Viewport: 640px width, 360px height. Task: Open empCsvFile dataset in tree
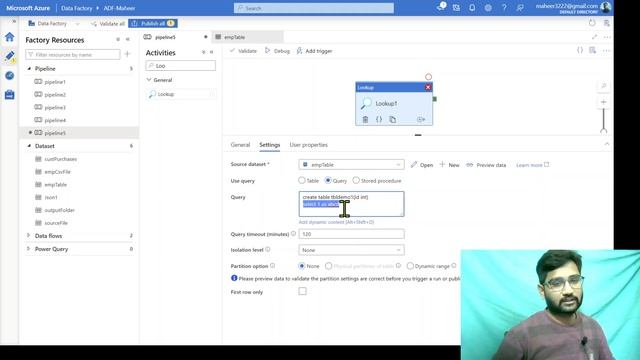[57, 172]
